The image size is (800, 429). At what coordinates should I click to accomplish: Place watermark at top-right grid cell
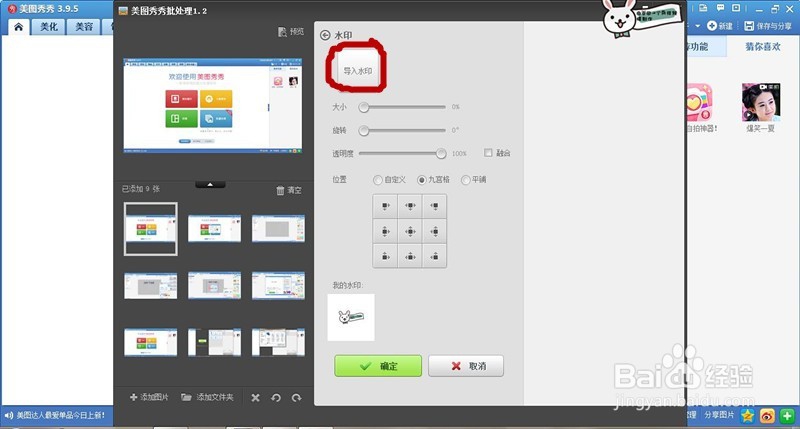click(434, 206)
